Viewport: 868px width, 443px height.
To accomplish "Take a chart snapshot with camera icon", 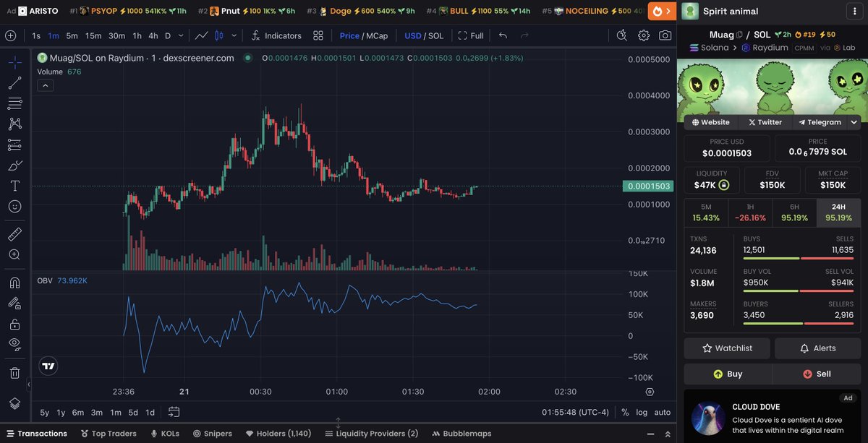I will point(665,35).
